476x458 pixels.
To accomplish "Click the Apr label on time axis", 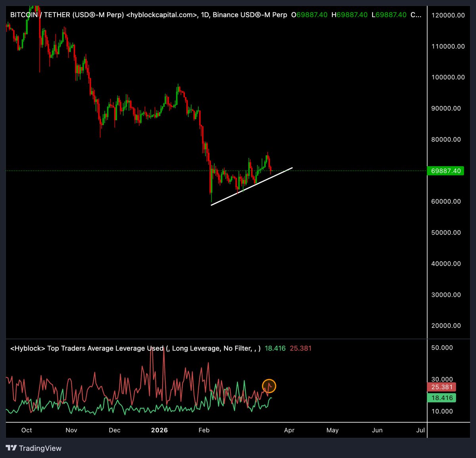I will [289, 430].
